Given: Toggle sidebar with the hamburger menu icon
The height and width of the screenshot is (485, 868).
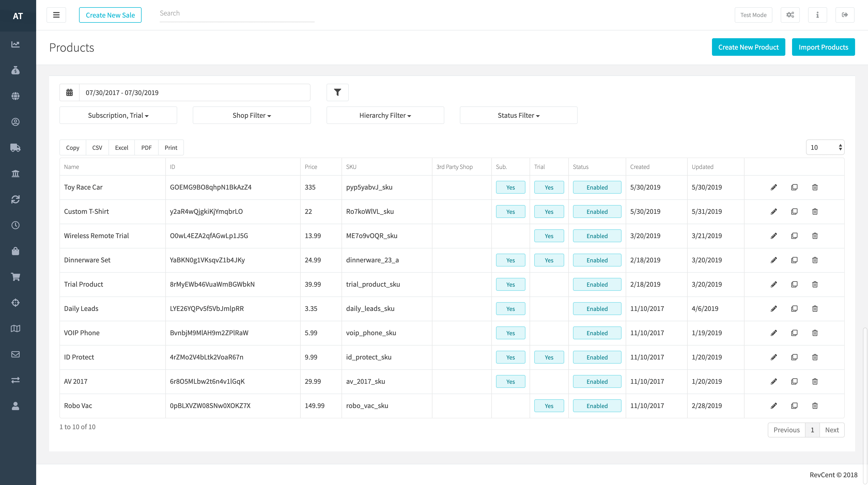Looking at the screenshot, I should point(56,15).
